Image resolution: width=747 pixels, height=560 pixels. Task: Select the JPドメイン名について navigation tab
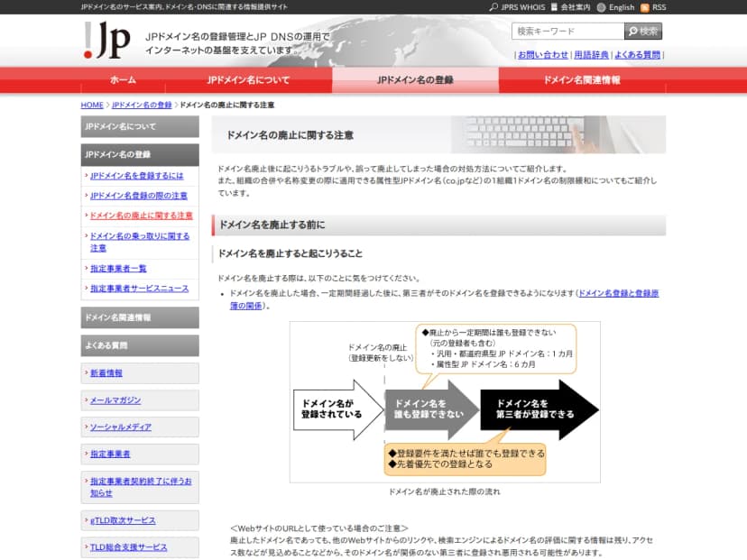[x=248, y=80]
